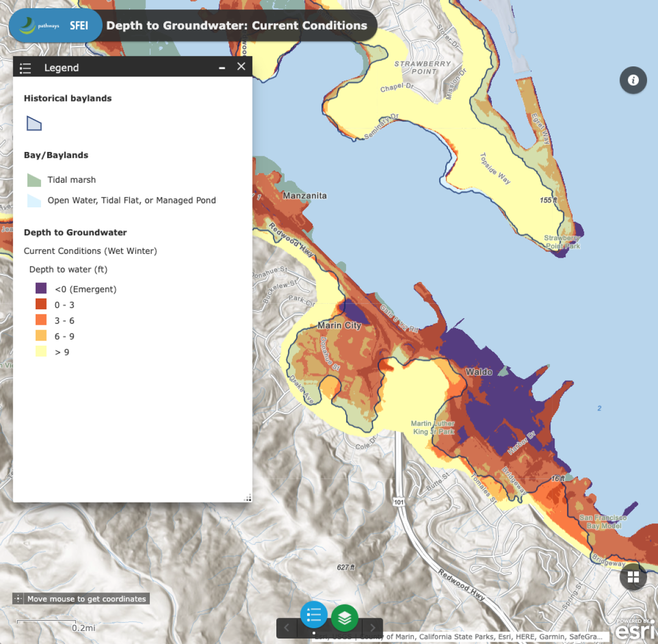Click the SFEI pathways logo
The width and height of the screenshot is (658, 644).
55,25
